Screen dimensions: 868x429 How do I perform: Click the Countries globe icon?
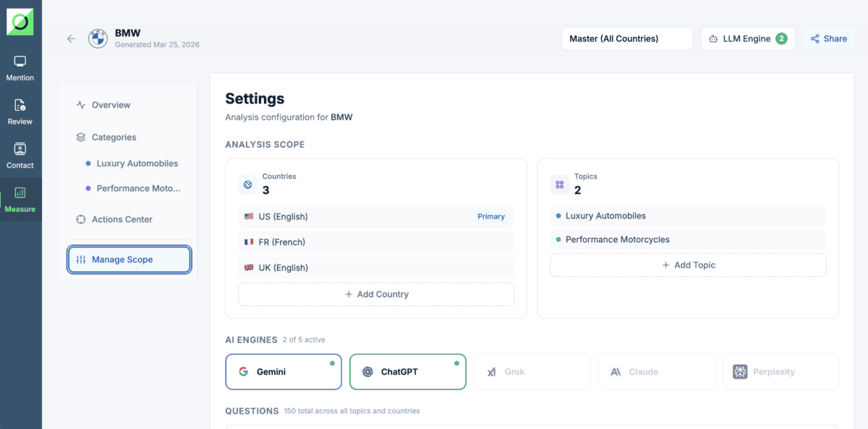[x=247, y=185]
